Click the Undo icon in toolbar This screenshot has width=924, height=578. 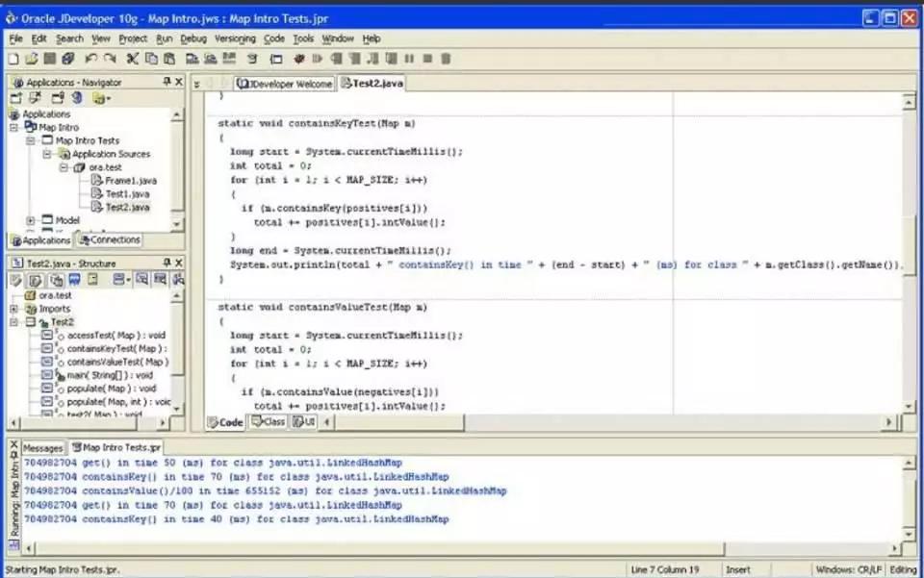90,59
